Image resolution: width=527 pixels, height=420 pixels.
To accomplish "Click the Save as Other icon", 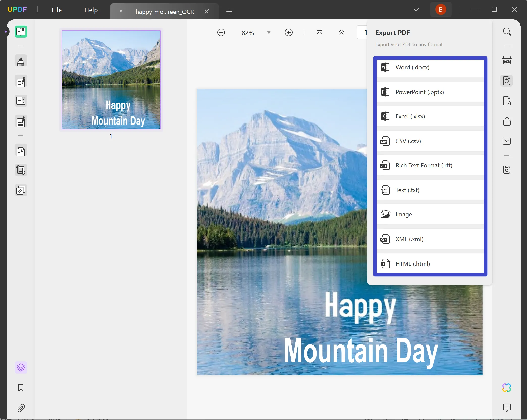I will [507, 170].
